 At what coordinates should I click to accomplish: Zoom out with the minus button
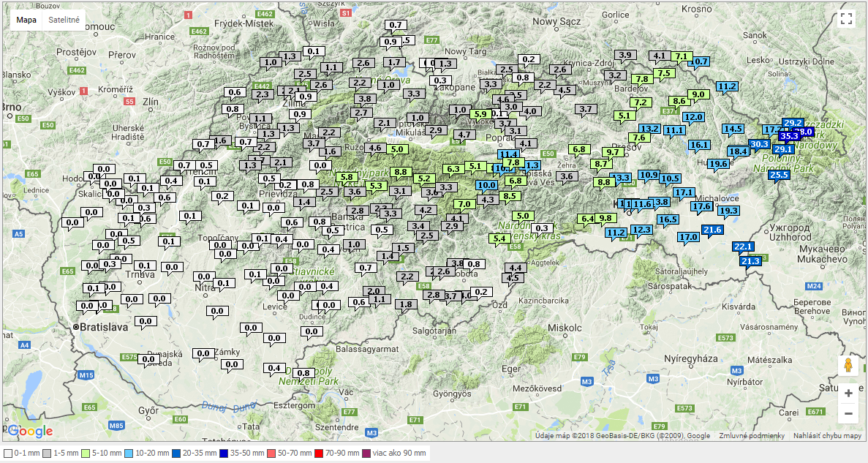(x=848, y=414)
